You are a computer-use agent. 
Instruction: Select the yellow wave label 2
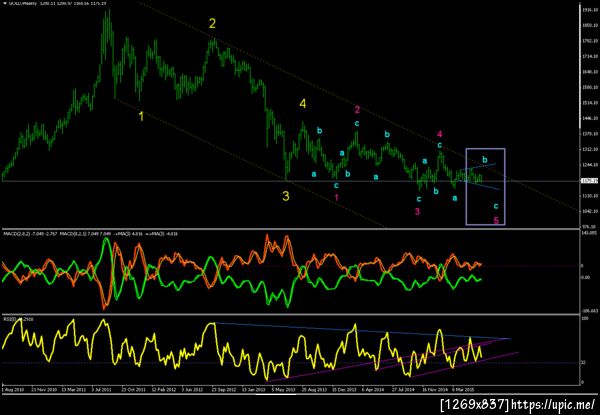pyautogui.click(x=212, y=24)
